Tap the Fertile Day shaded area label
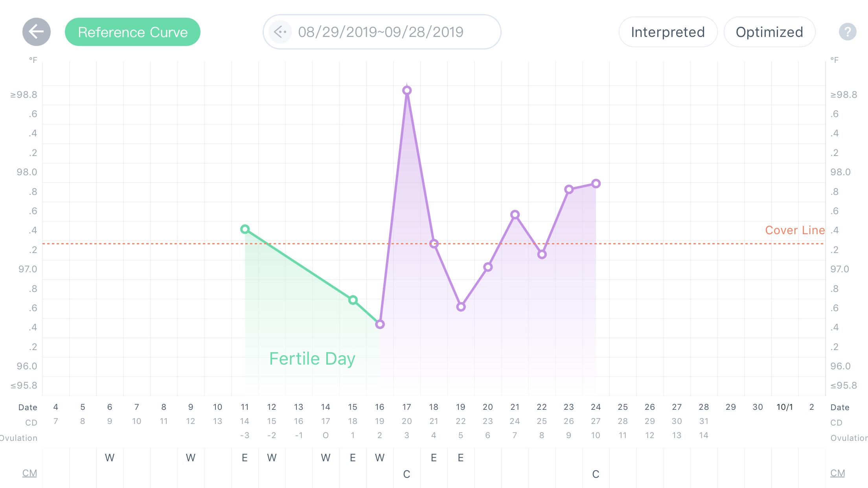Viewport: 868px width, 488px height. point(312,359)
